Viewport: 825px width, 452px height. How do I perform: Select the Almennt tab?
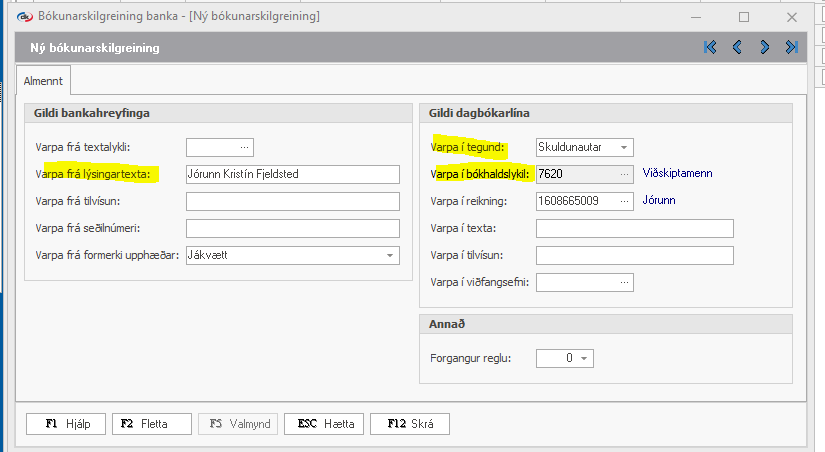42,79
